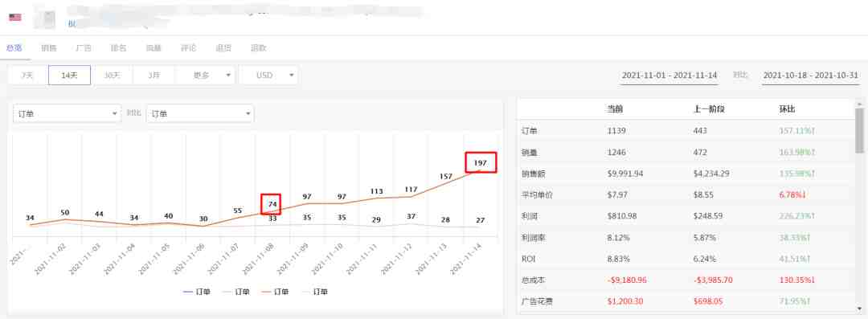The height and width of the screenshot is (319, 868).
Task: Click the 74 data point label
Action: pos(271,204)
